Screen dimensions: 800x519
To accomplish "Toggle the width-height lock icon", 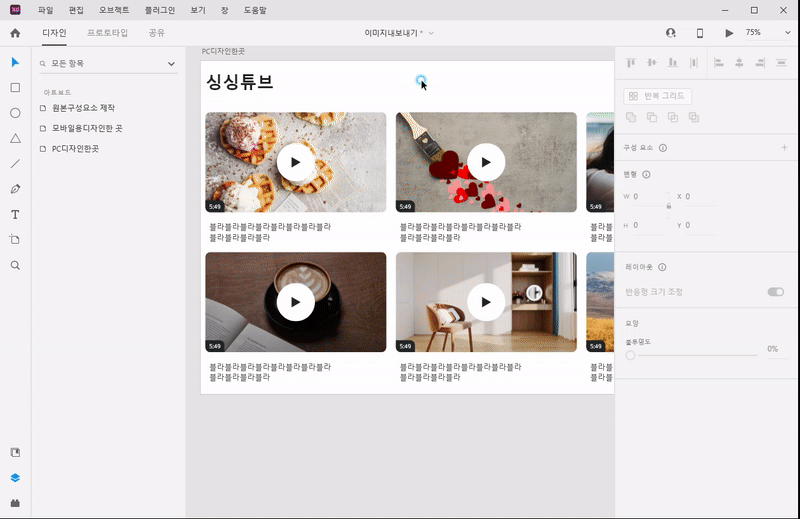I will pos(668,206).
